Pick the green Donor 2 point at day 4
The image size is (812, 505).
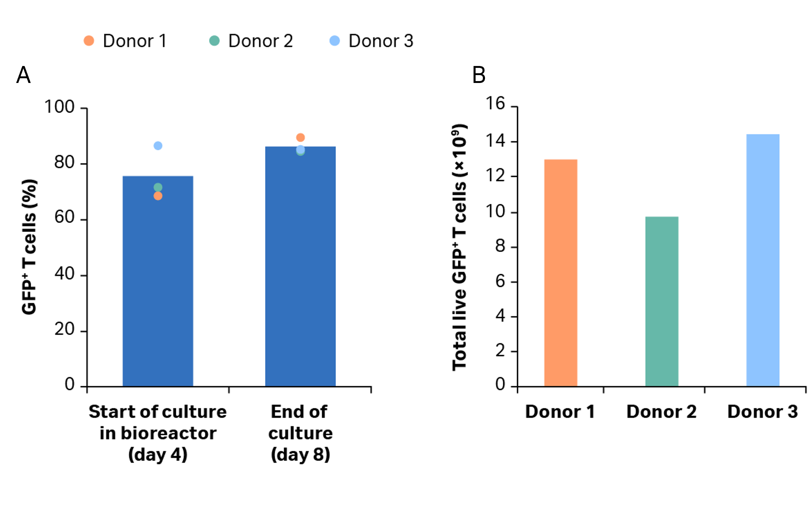tap(158, 187)
